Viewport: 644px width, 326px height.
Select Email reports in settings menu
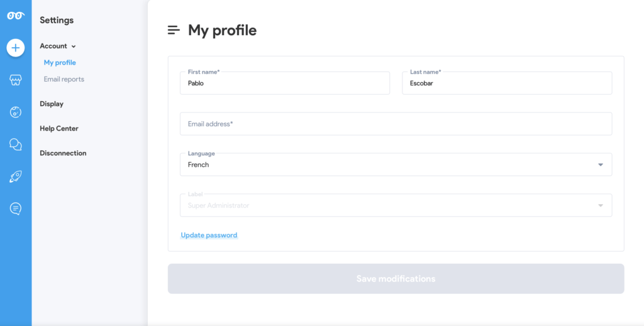[64, 79]
